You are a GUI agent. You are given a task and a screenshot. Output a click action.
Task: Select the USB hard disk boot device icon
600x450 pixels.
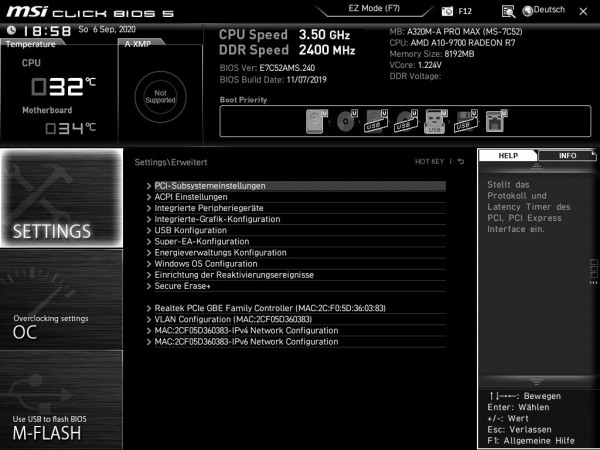coord(376,121)
